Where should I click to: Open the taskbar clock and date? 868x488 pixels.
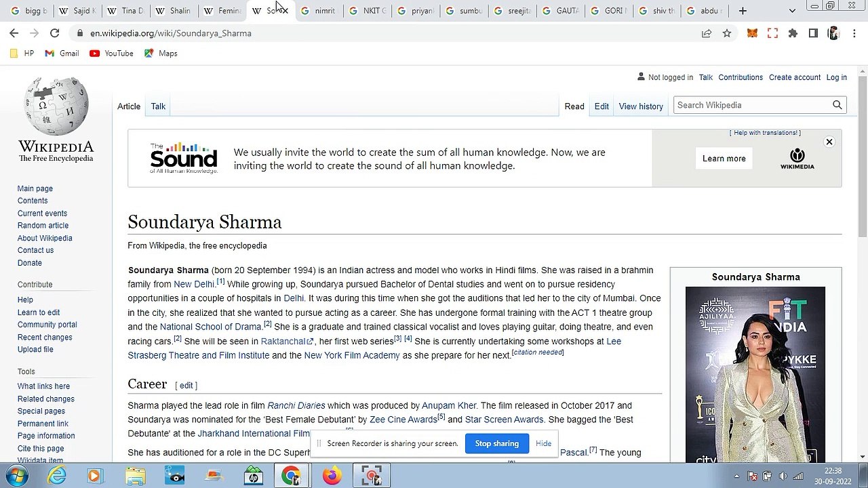[833, 476]
